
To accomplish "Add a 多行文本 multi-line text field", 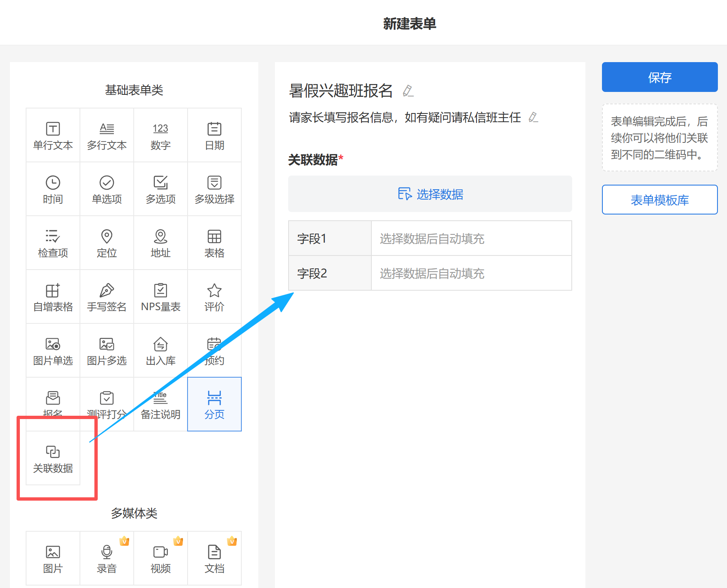I will pos(107,135).
